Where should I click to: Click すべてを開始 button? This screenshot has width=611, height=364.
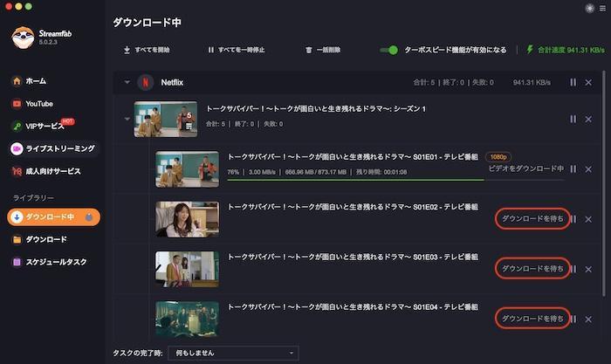pyautogui.click(x=147, y=50)
